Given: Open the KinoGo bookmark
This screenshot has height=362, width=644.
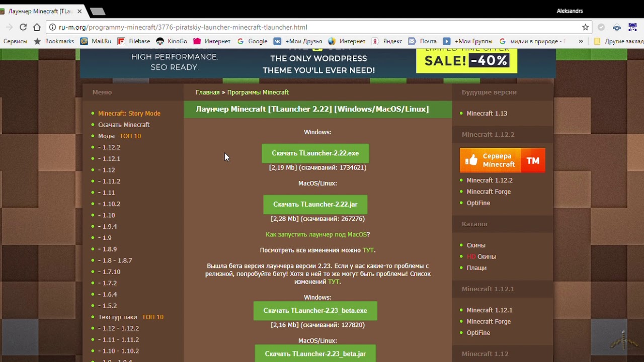Looking at the screenshot, I should click(172, 41).
